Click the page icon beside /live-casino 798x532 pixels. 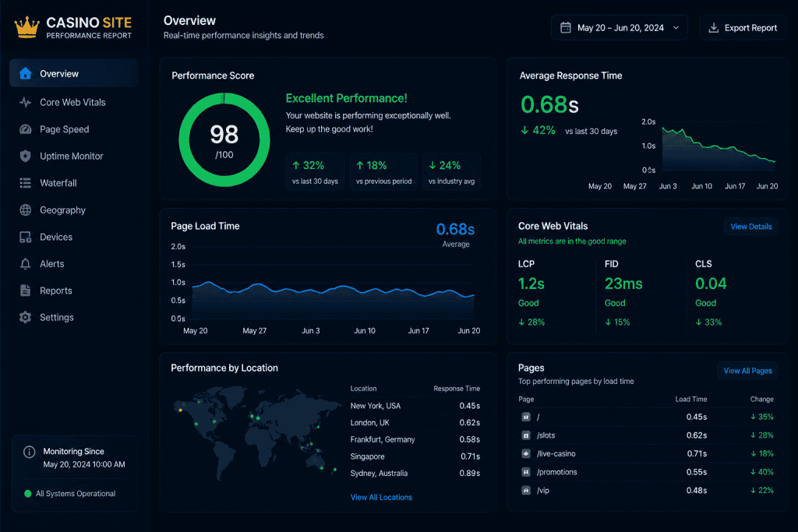526,453
